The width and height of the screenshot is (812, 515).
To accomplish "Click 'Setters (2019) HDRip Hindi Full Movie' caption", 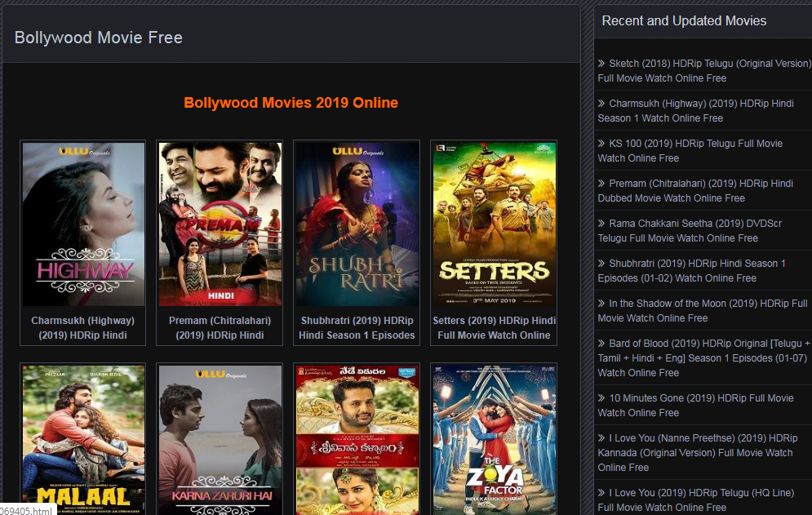I will 494,328.
